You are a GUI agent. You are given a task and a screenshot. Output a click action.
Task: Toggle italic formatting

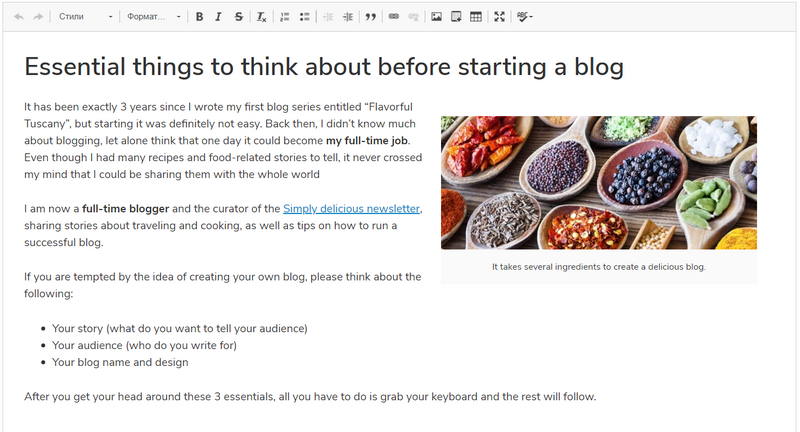coord(218,17)
